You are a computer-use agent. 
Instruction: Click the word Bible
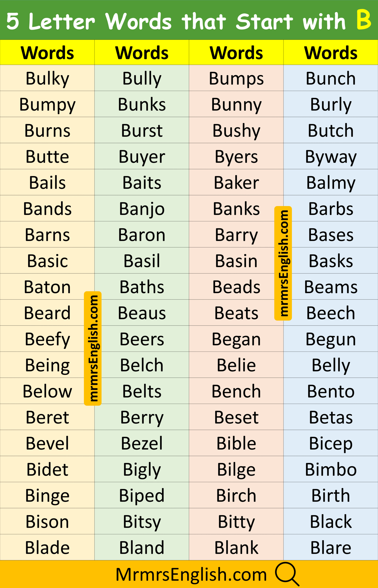click(x=236, y=443)
